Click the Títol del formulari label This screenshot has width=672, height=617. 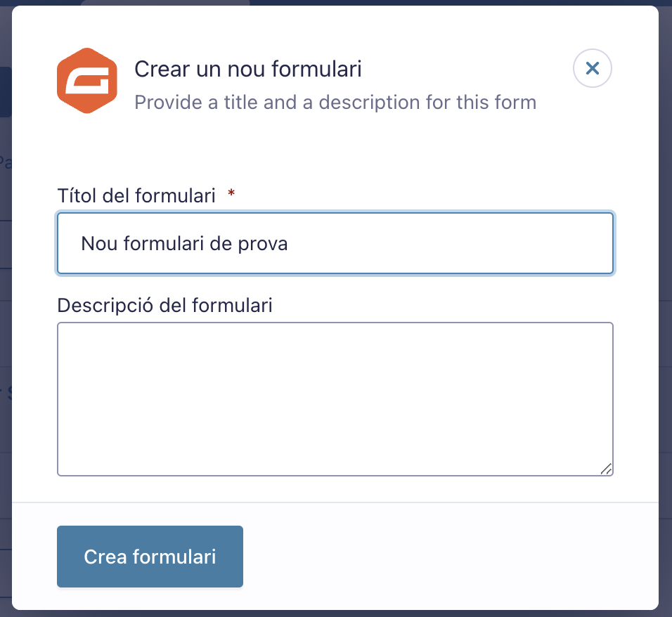click(x=136, y=196)
